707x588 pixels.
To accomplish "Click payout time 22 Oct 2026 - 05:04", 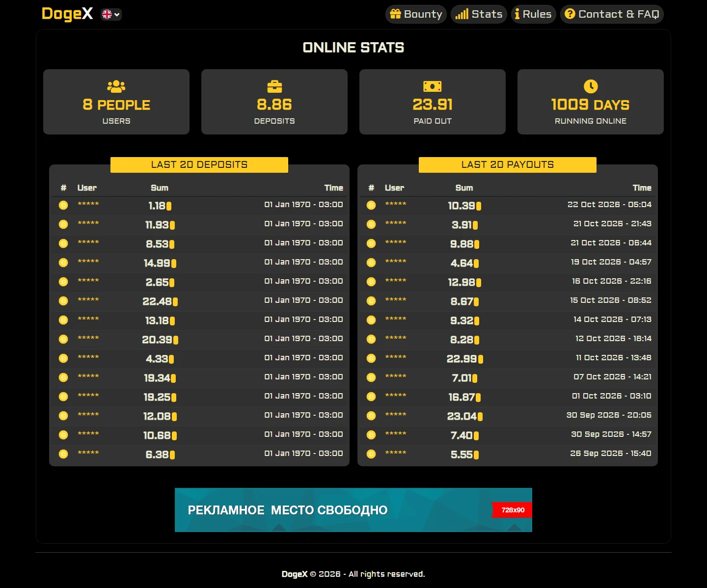I will click(609, 205).
